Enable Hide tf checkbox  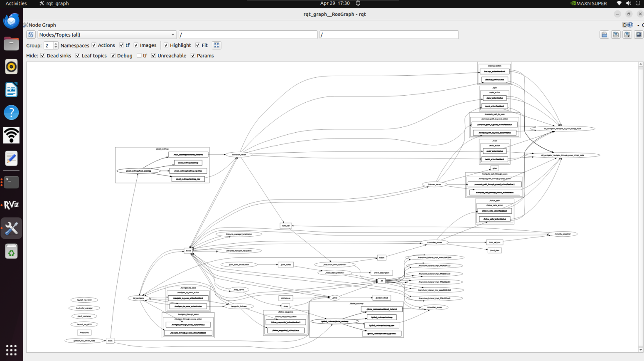pos(139,56)
